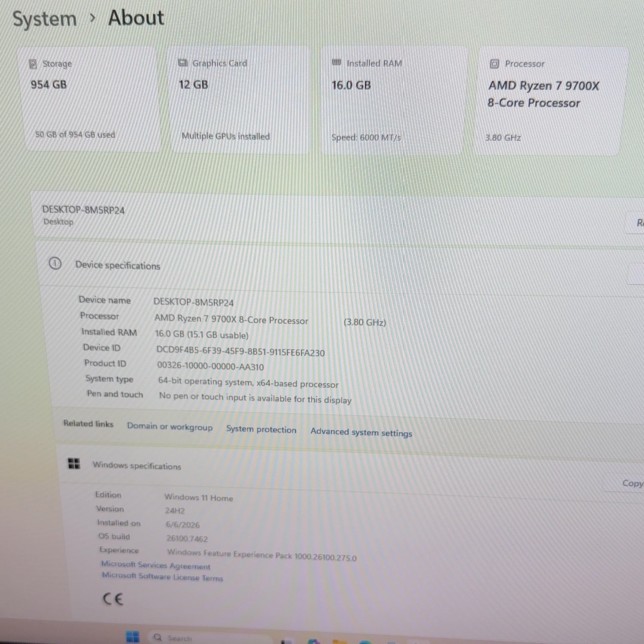Viewport: 644px width, 644px height.
Task: Select the Installed on 6/6/2026 date
Action: pos(183,524)
